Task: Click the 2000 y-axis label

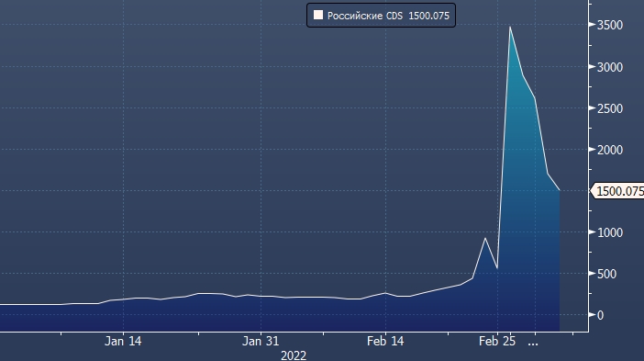Action: tap(609, 150)
